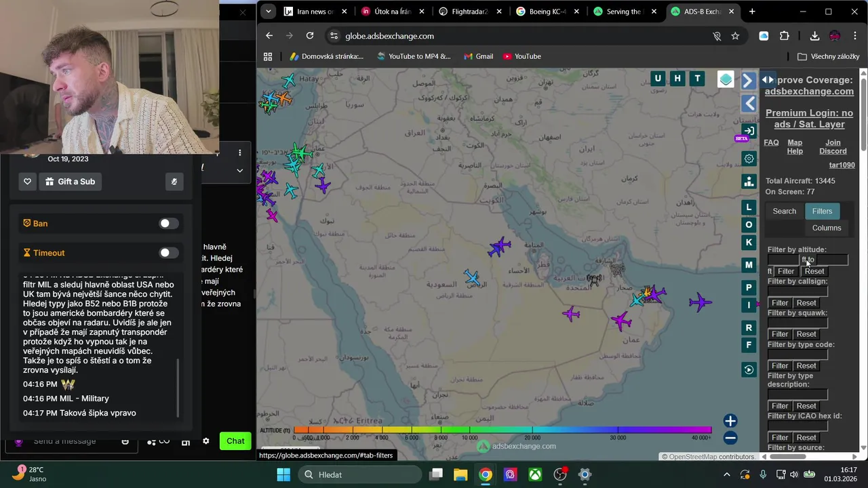Open File Explorer from taskbar
868x488 pixels.
460,474
